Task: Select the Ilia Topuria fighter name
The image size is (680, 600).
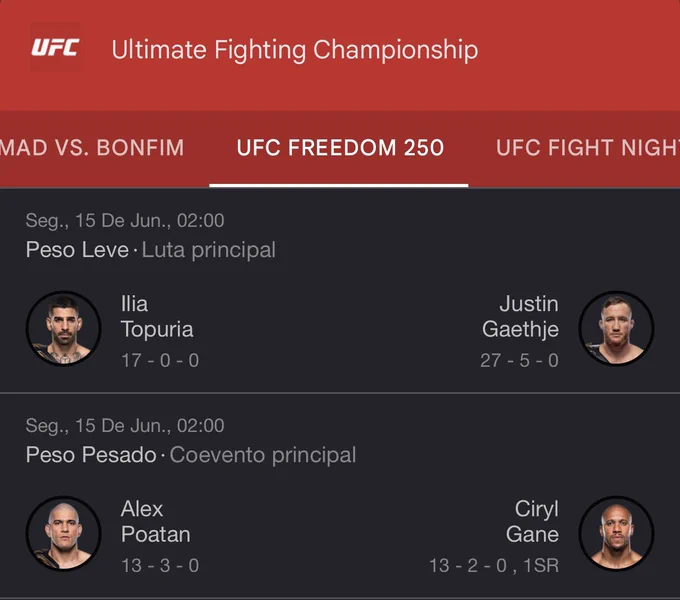Action: (157, 316)
